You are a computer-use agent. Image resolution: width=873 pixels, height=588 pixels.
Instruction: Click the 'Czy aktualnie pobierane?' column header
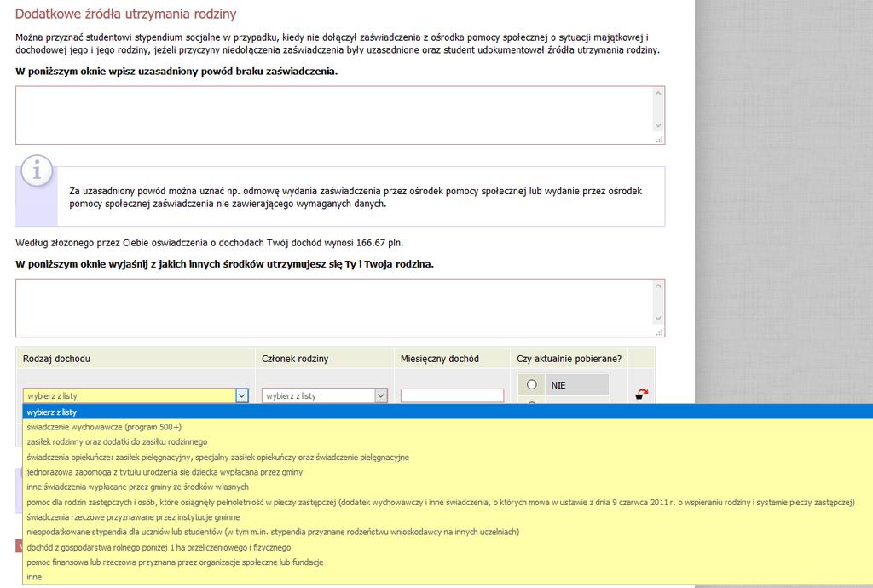pyautogui.click(x=569, y=359)
